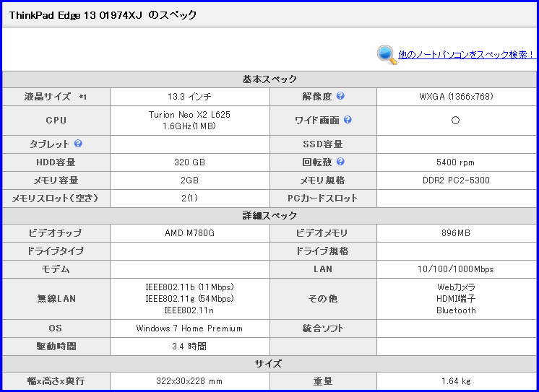Image resolution: width=539 pixels, height=392 pixels.
Task: Click the ThinkPad Edge 13 page title
Action: 103,15
